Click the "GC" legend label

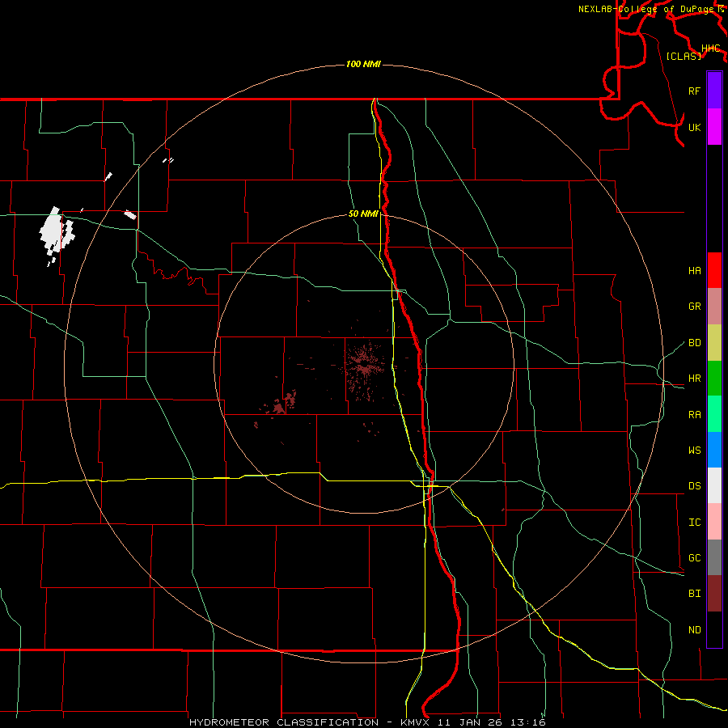(695, 558)
